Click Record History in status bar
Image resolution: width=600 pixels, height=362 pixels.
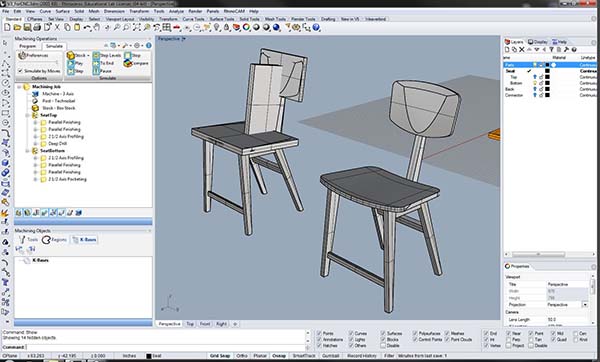pyautogui.click(x=362, y=356)
